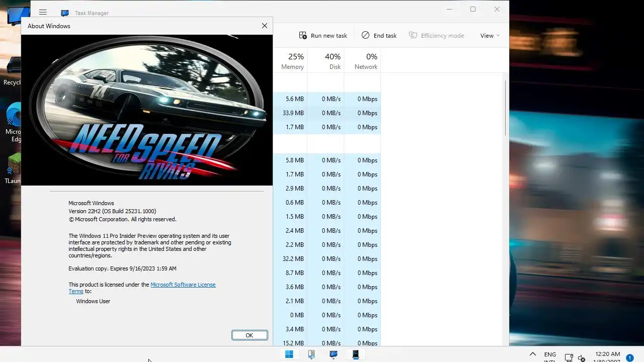The width and height of the screenshot is (644, 362).
Task: Click the Task Manager title bar app icon
Action: pyautogui.click(x=65, y=13)
